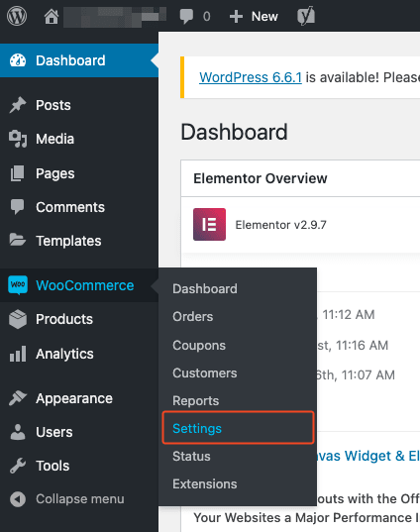Image resolution: width=420 pixels, height=532 pixels.
Task: Click the Media sidebar icon
Action: [x=18, y=139]
